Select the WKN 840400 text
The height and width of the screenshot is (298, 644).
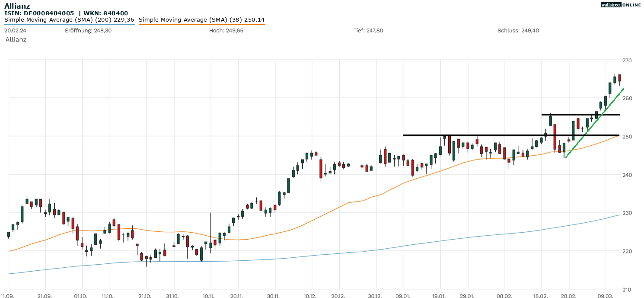point(106,13)
